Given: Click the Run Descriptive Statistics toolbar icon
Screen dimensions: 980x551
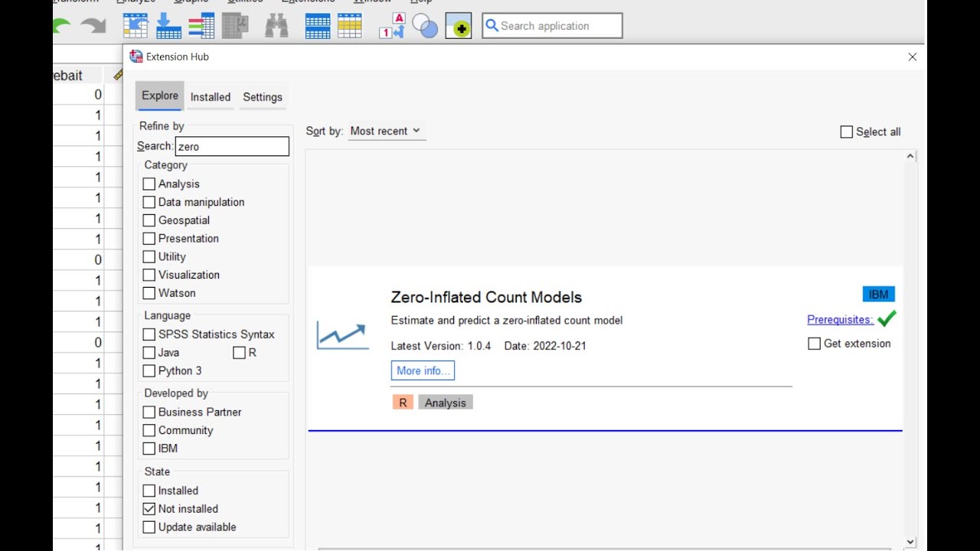Looking at the screenshot, I should point(235,25).
